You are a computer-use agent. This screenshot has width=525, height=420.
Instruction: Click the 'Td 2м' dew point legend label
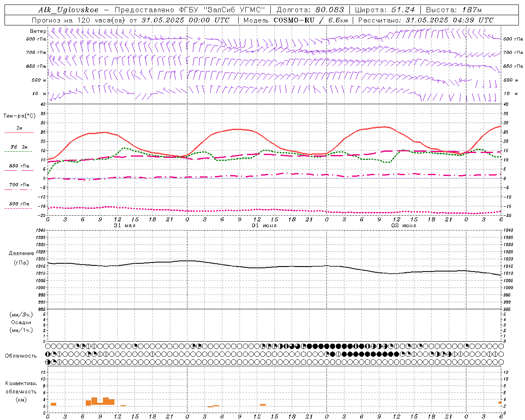[x=19, y=147]
